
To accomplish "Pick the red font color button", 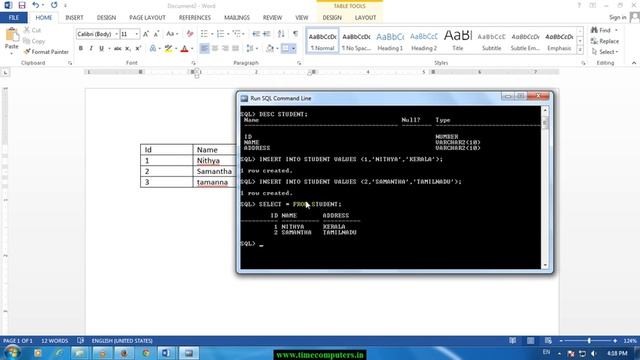I will (184, 49).
